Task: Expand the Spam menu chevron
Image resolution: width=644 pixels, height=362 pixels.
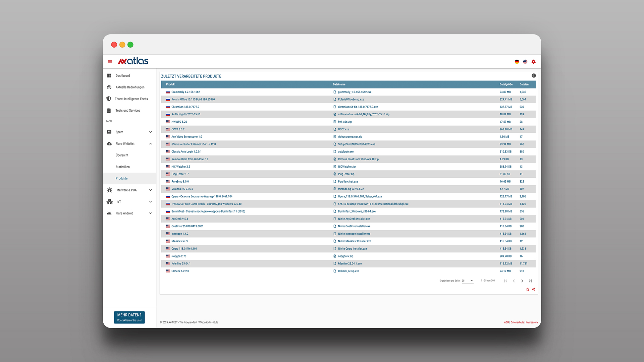Action: click(x=151, y=132)
